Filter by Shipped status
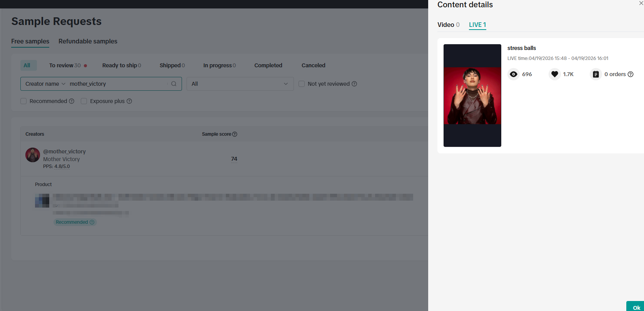Screen dimensions: 644x311 click(172, 65)
